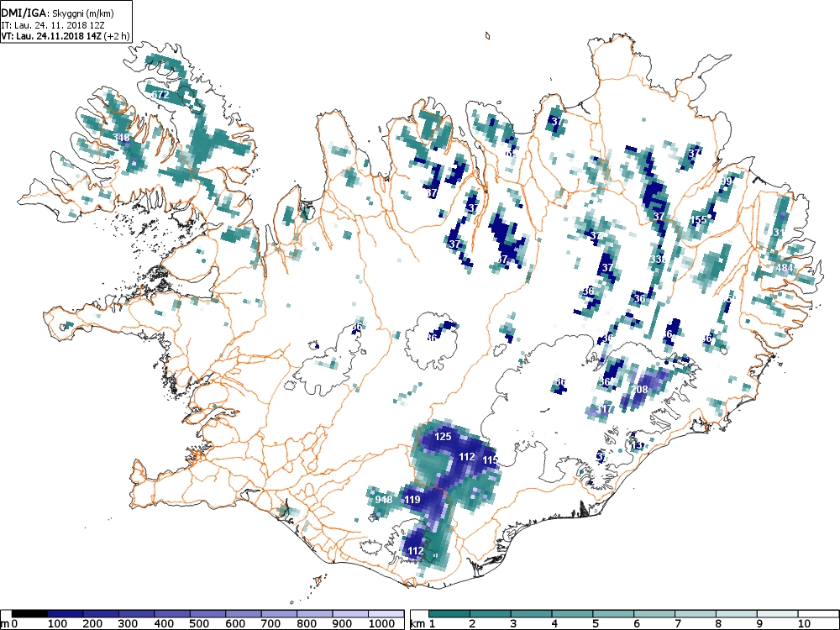Click the 112 label next to 115
This screenshot has height=630, width=840.
466,457
